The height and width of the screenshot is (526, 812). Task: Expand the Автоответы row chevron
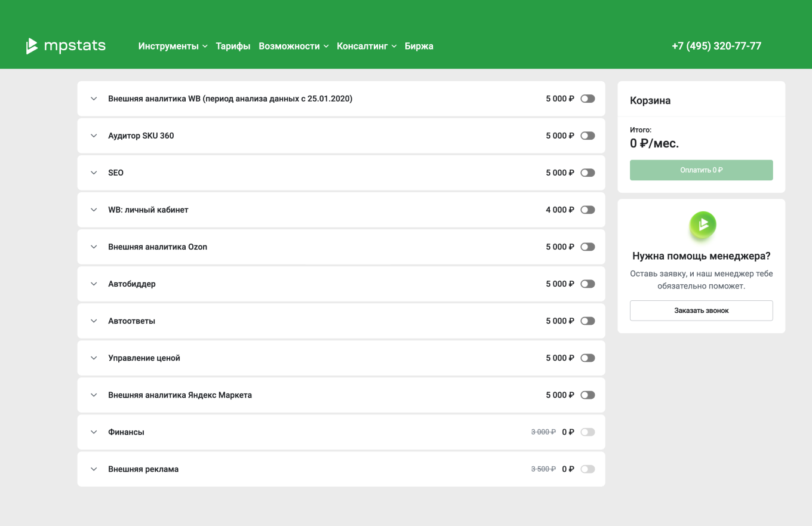tap(94, 321)
